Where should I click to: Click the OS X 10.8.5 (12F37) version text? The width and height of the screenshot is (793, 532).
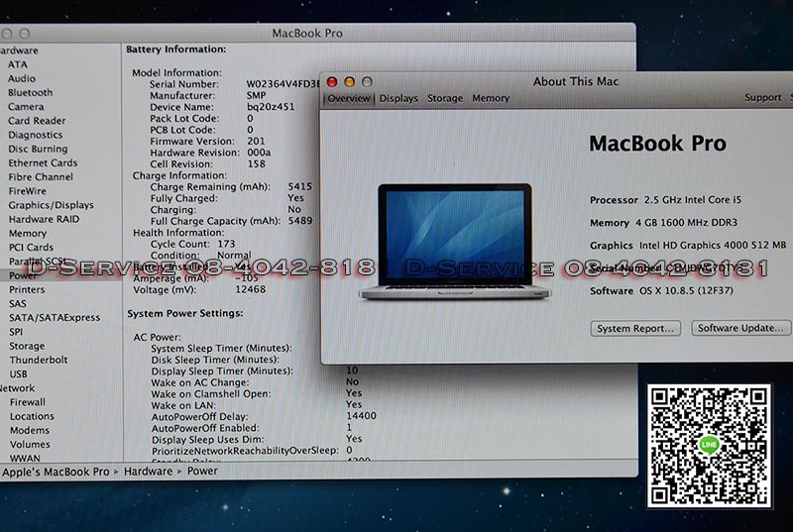point(686,290)
